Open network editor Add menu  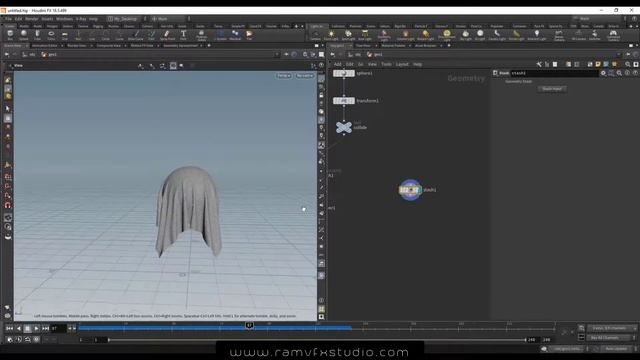click(338, 64)
